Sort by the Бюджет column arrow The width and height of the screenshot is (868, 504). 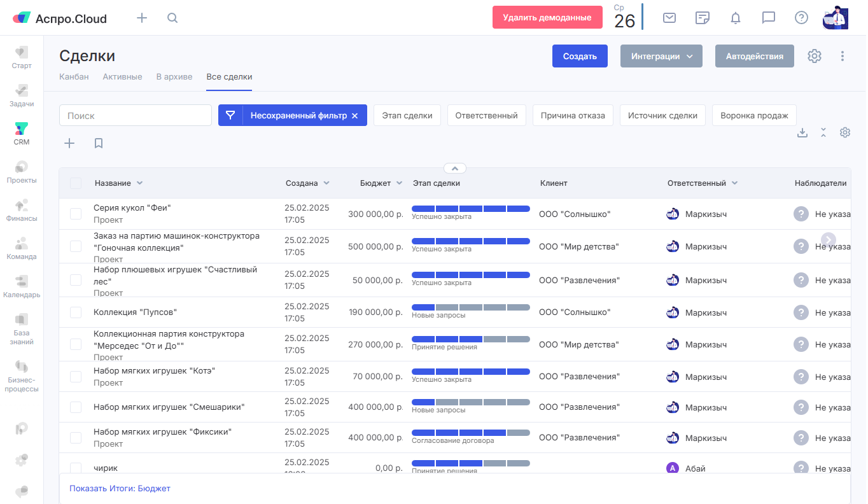pos(400,183)
